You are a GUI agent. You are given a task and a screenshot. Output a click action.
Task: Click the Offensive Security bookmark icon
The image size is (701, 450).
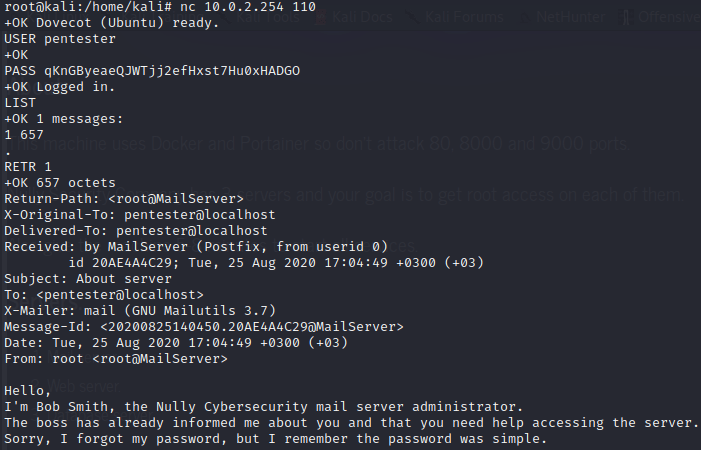pos(626,17)
